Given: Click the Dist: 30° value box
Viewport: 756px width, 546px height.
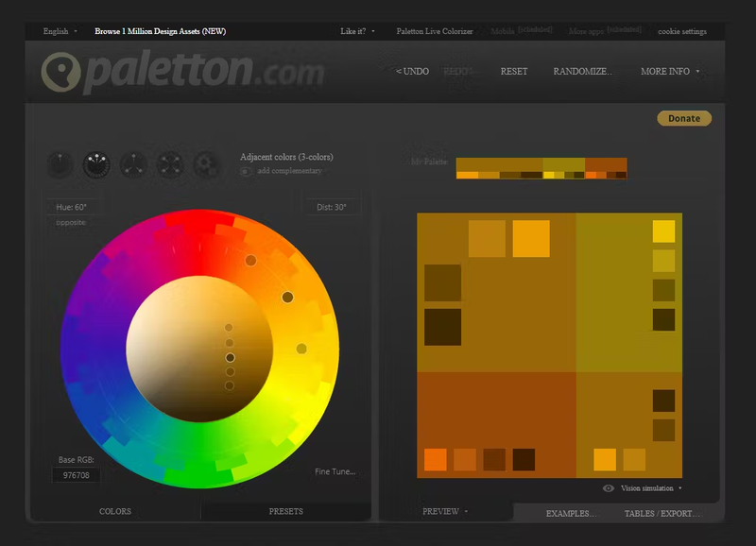Looking at the screenshot, I should (332, 207).
